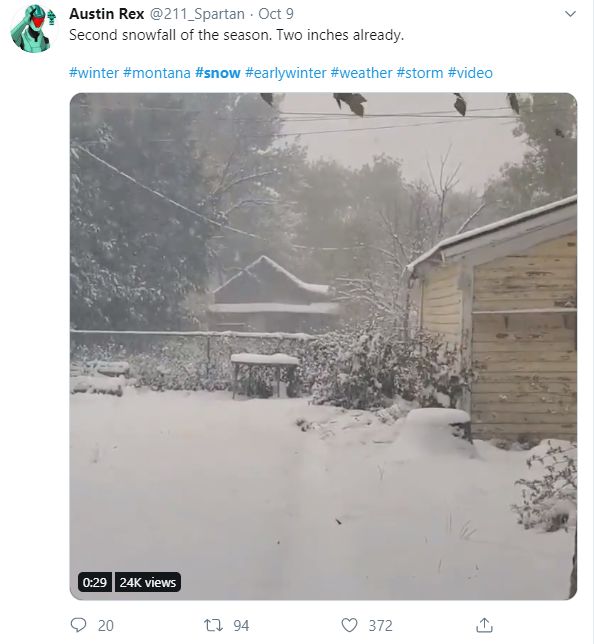594x644 pixels.
Task: Click the Austin Rex display name
Action: (x=106, y=14)
